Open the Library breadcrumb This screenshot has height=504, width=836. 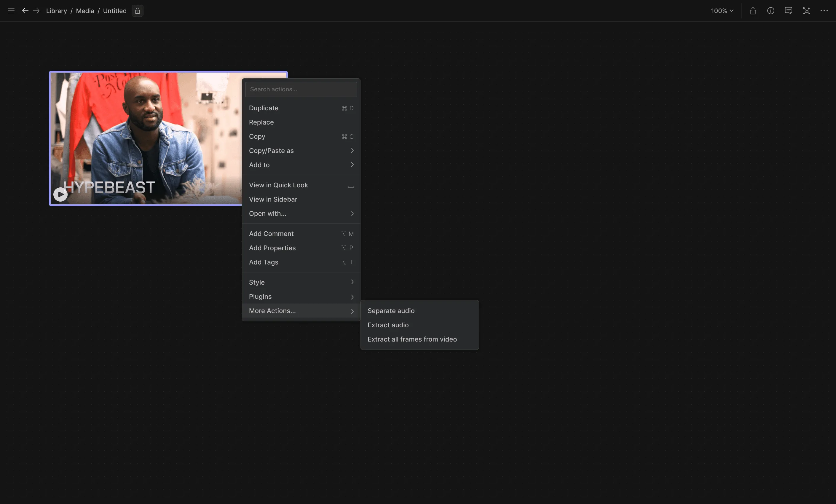click(56, 11)
